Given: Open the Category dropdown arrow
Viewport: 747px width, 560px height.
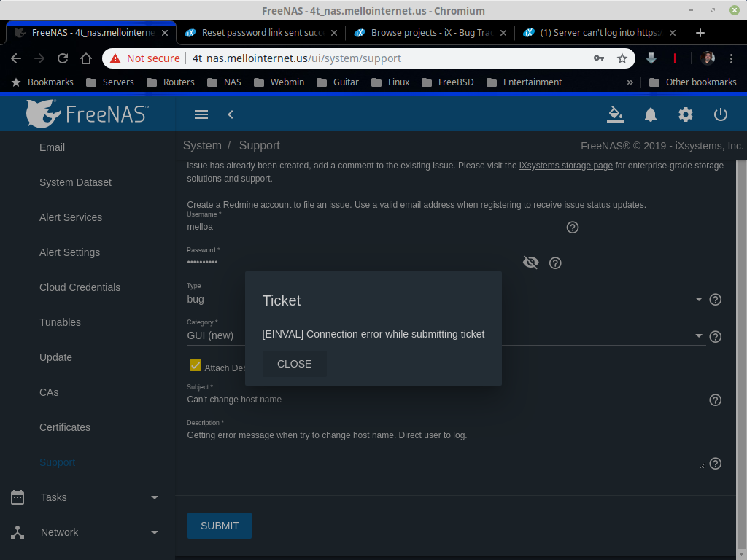Looking at the screenshot, I should point(698,335).
